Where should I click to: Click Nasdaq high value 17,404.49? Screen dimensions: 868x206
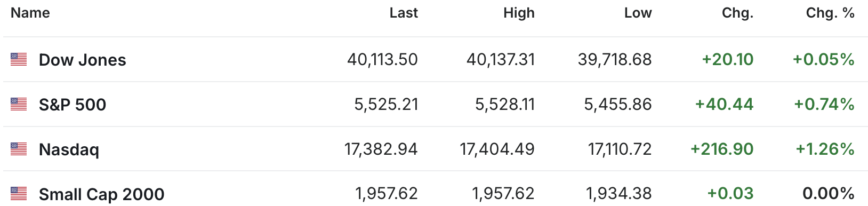coord(497,149)
